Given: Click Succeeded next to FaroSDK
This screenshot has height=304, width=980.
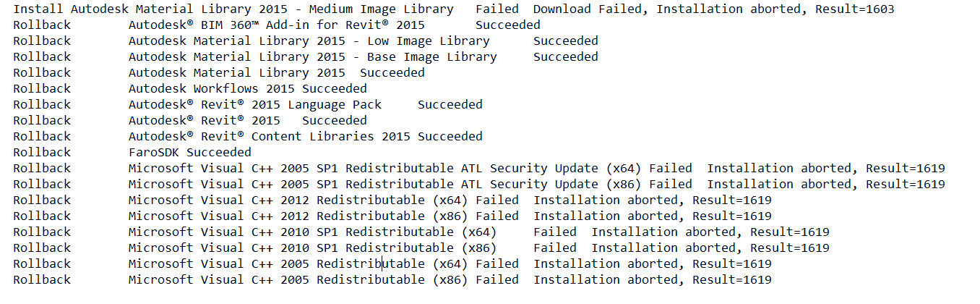Looking at the screenshot, I should [x=218, y=153].
